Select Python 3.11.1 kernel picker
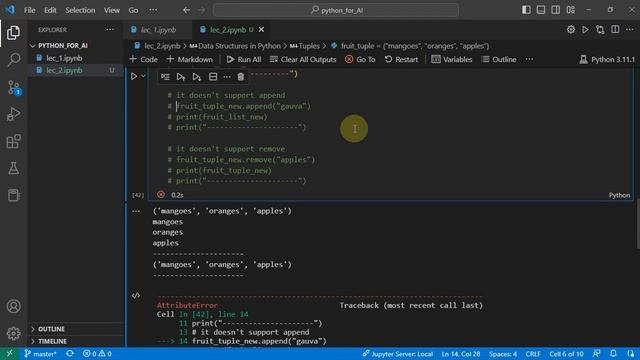The image size is (640, 360). [607, 60]
